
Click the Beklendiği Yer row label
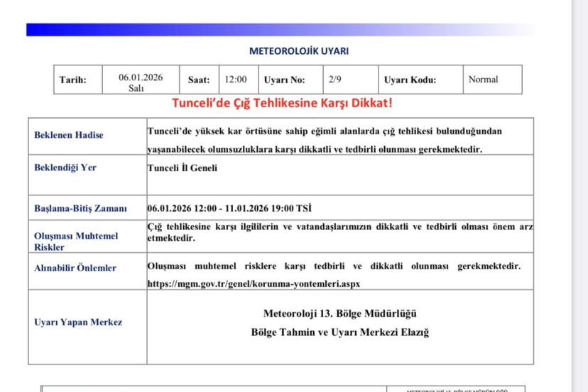point(65,168)
